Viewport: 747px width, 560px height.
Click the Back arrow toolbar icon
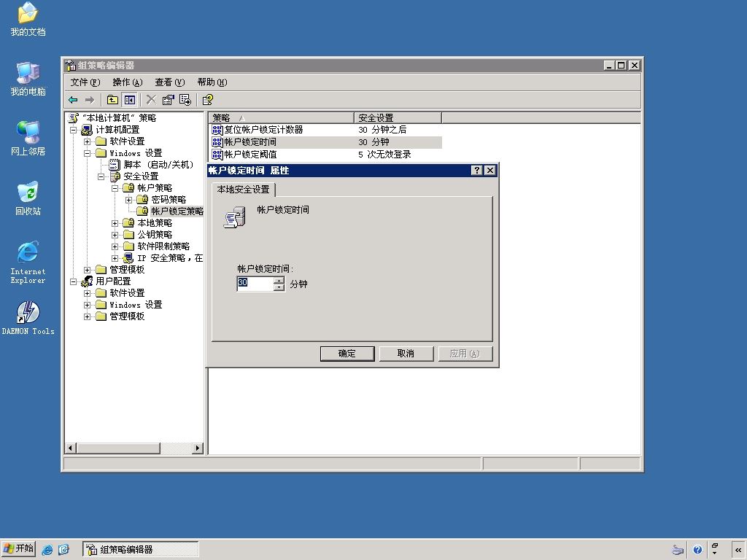(73, 99)
